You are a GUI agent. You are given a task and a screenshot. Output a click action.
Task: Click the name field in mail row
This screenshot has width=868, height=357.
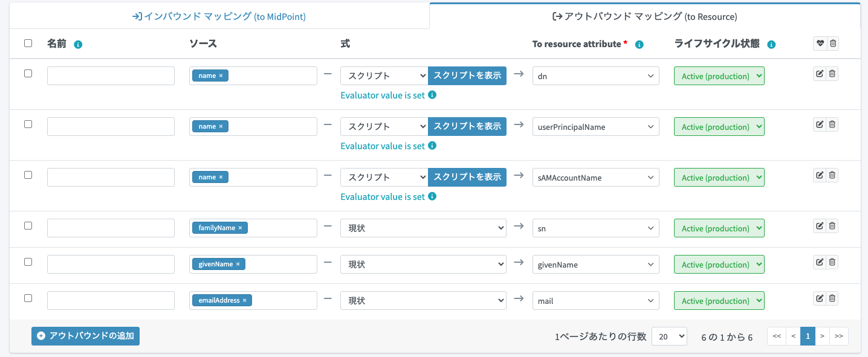tap(111, 300)
